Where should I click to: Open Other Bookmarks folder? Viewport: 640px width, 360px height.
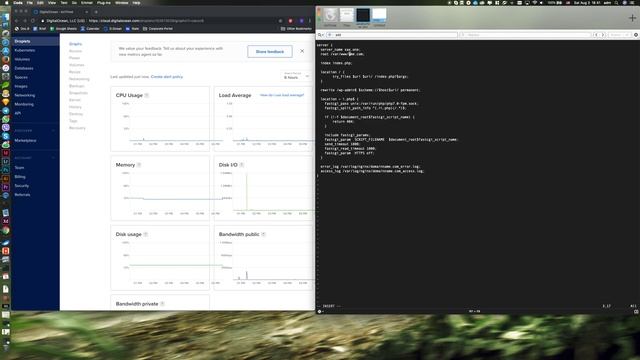[296, 29]
